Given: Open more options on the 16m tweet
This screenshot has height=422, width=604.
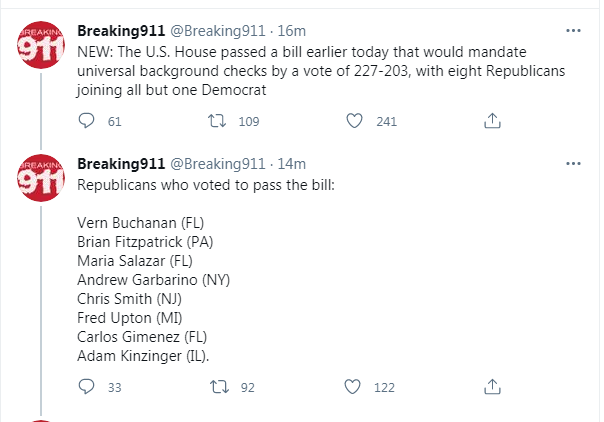Looking at the screenshot, I should (x=573, y=30).
